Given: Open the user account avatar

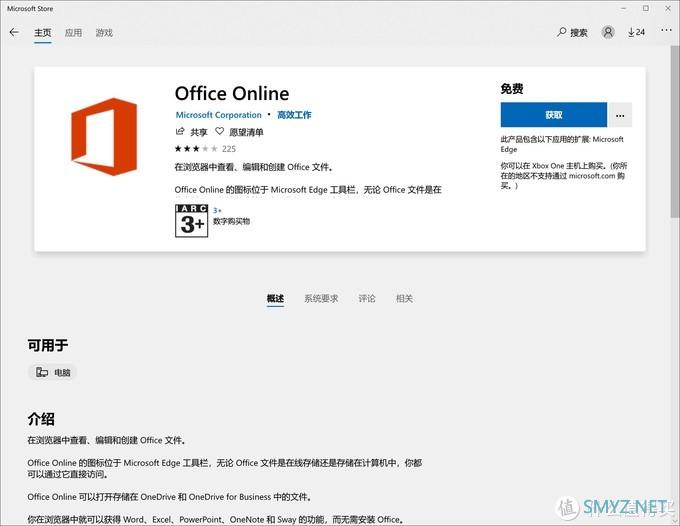Looking at the screenshot, I should point(608,32).
